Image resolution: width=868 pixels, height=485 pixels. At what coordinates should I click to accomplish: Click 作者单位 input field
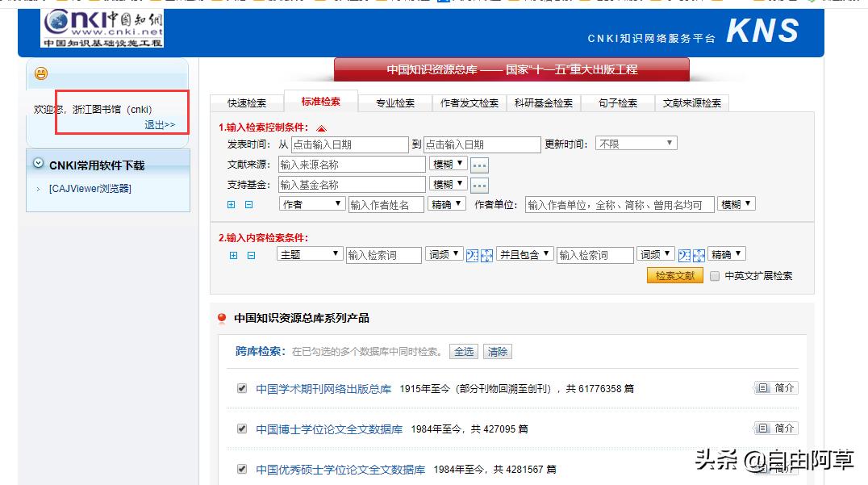point(620,205)
